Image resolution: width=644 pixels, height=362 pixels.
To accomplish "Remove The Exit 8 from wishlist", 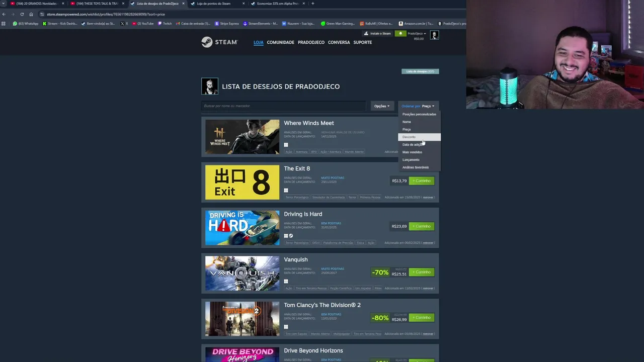I will [428, 197].
